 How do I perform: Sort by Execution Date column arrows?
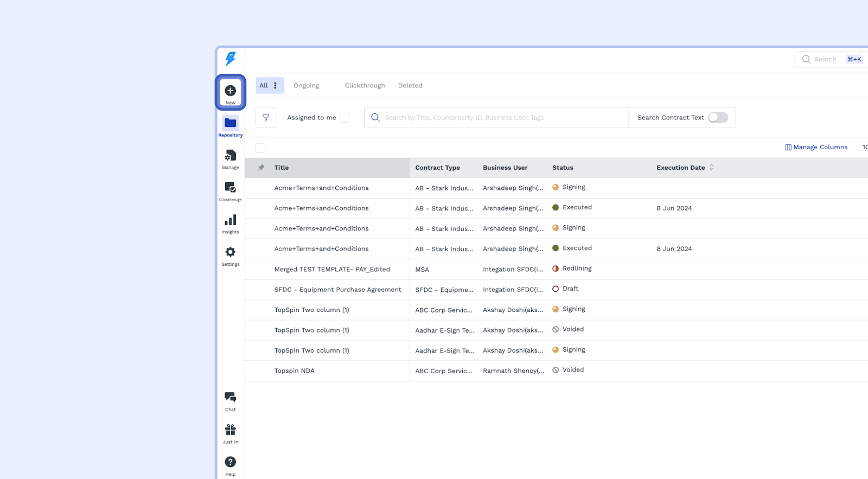[x=712, y=168]
